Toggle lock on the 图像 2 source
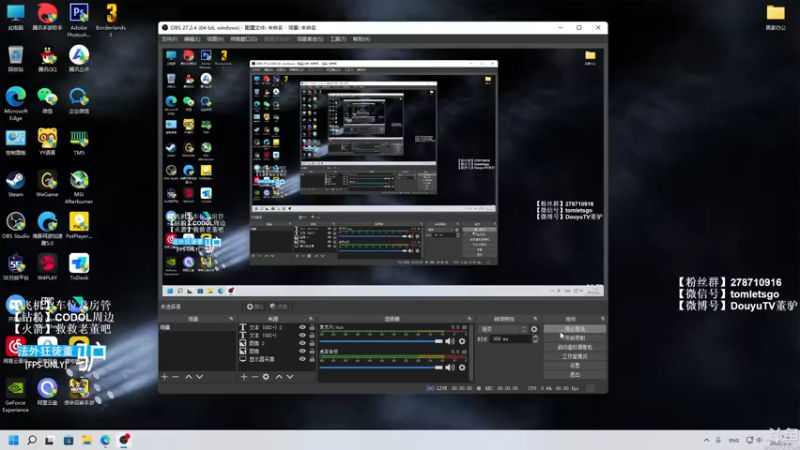800x450 pixels. point(312,343)
